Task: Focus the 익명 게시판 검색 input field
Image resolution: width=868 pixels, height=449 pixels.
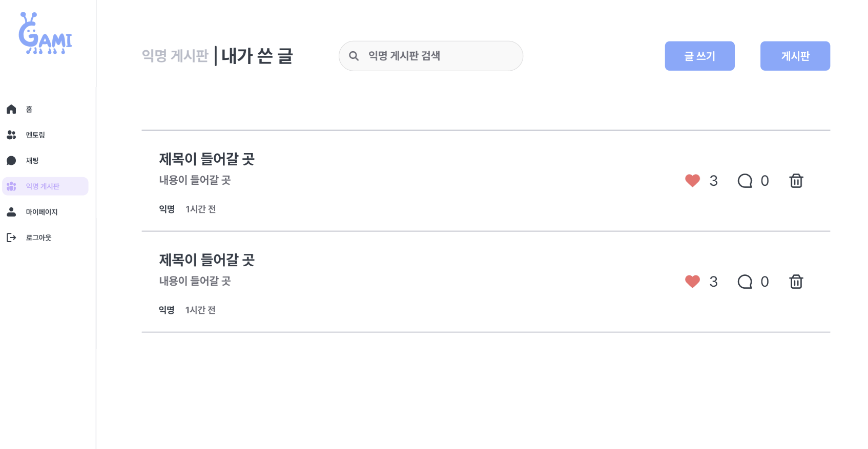Action: pyautogui.click(x=441, y=56)
